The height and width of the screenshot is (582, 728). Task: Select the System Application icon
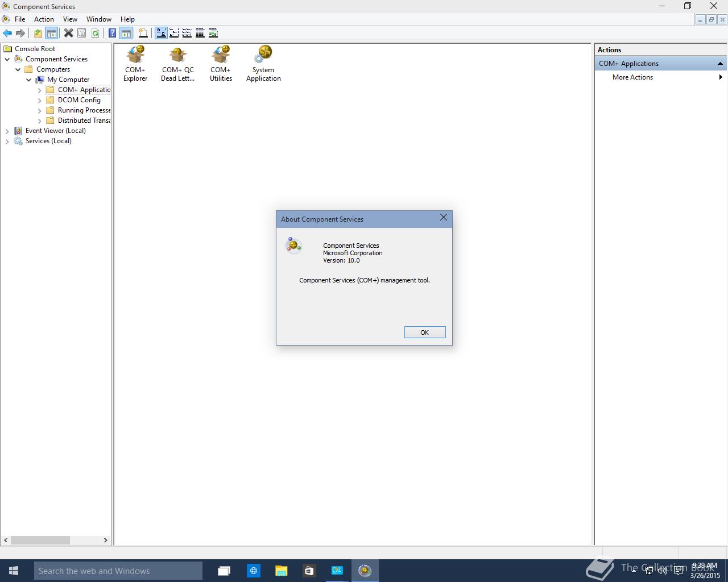[x=263, y=64]
